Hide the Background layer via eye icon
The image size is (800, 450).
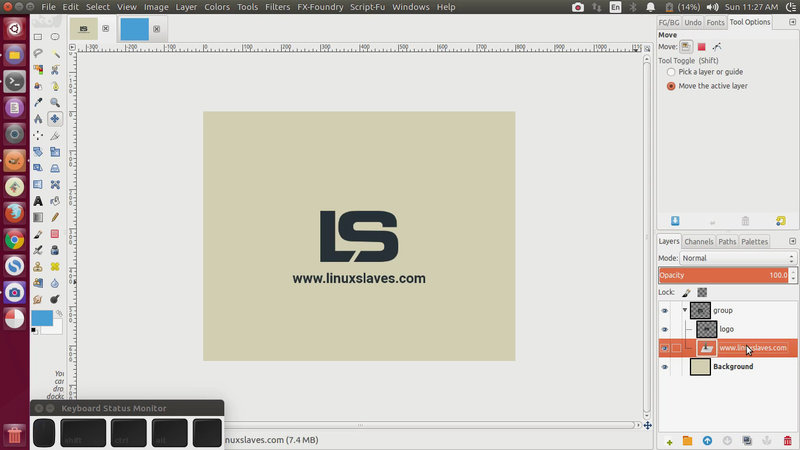(x=664, y=367)
